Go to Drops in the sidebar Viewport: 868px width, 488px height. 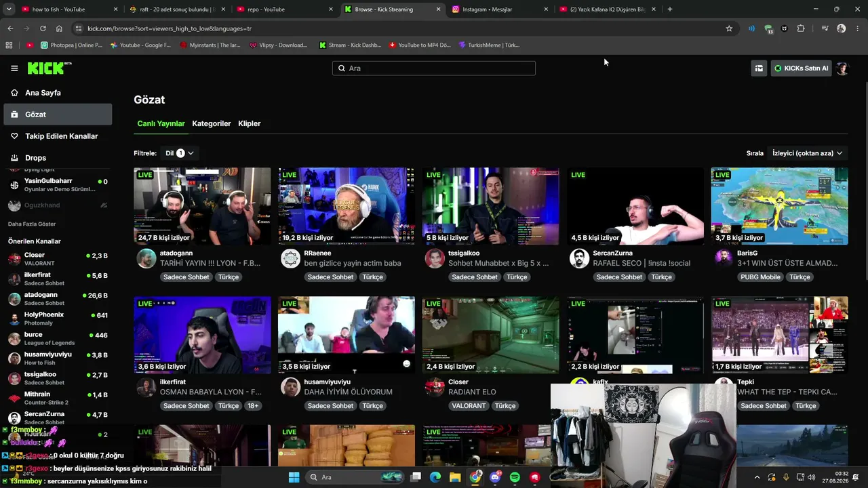point(58,158)
